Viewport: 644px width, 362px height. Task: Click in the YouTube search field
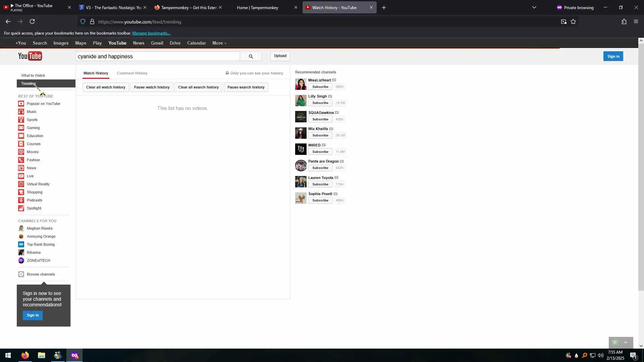pos(158,56)
